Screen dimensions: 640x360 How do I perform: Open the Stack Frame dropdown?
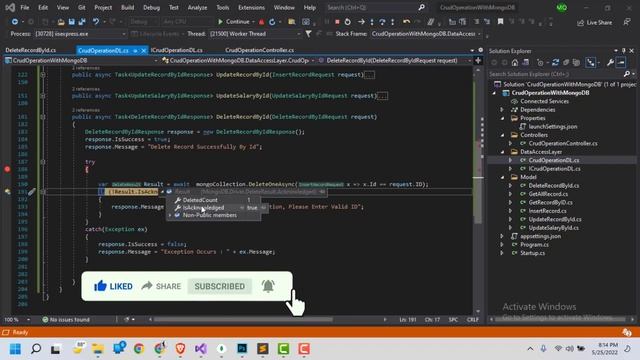[x=426, y=34]
